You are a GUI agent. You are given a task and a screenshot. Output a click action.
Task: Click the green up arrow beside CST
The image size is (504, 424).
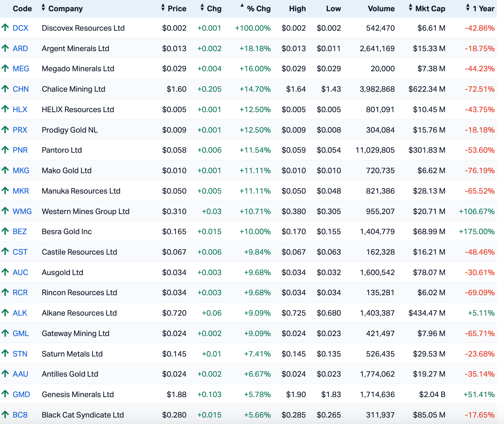5,252
